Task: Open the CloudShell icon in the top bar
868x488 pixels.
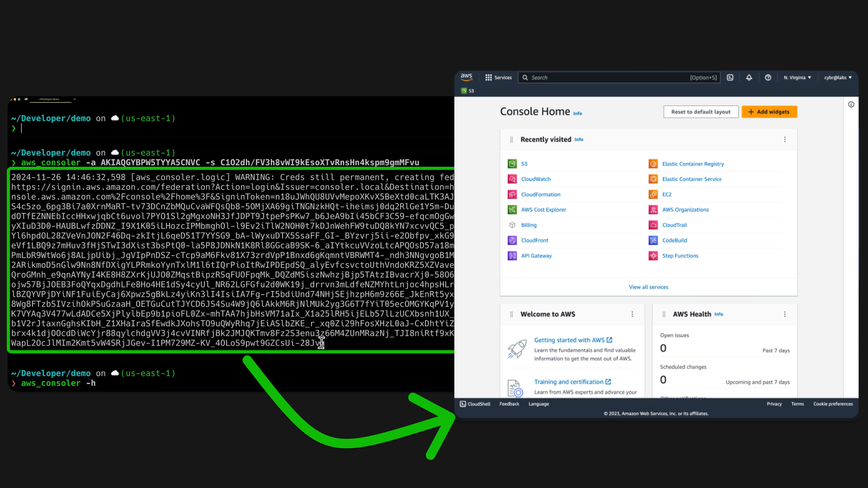Action: (x=730, y=78)
